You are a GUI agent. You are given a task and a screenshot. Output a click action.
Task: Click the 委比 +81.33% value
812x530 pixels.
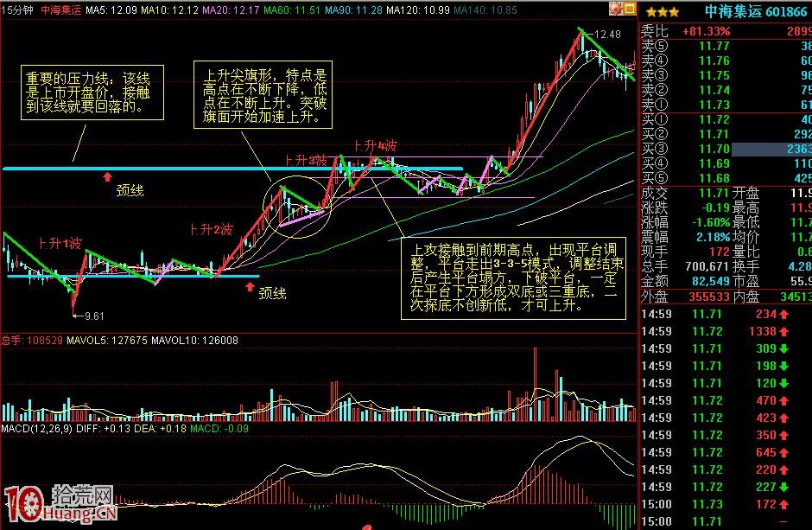(x=707, y=31)
